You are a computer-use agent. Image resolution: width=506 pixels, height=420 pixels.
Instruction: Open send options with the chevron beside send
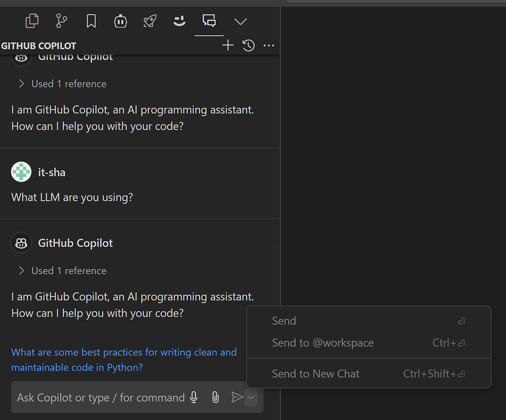pos(250,397)
